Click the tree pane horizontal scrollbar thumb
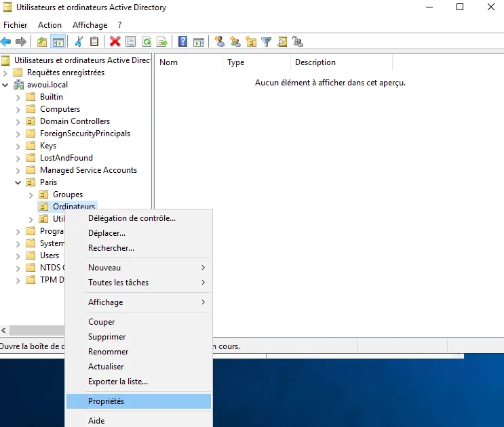Image resolution: width=504 pixels, height=427 pixels. coord(37,330)
